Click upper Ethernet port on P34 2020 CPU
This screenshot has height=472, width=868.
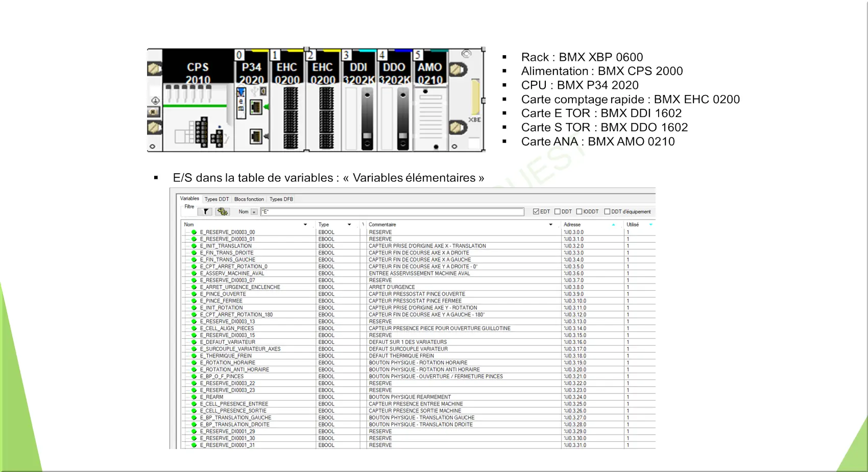pyautogui.click(x=256, y=107)
